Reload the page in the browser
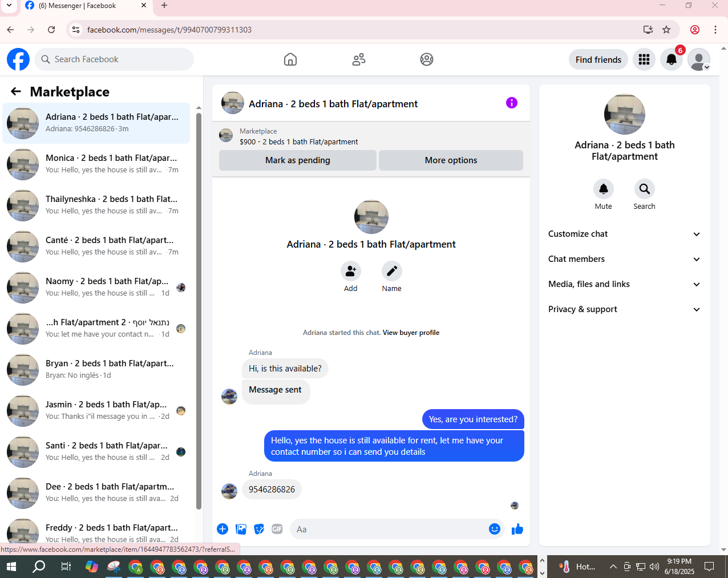 51,30
